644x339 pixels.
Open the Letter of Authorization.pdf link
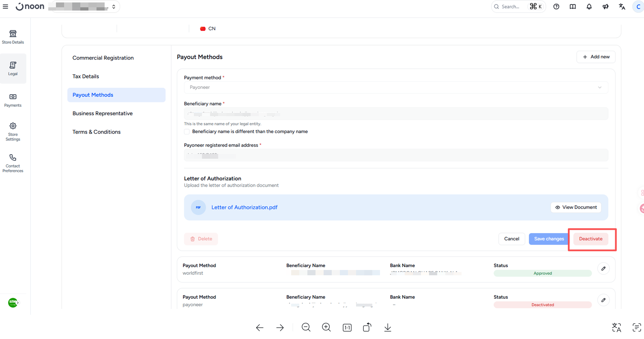[244, 207]
